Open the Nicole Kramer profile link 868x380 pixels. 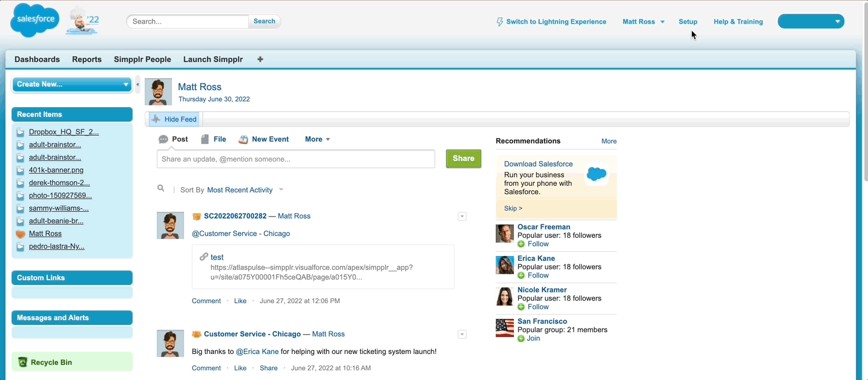(542, 290)
